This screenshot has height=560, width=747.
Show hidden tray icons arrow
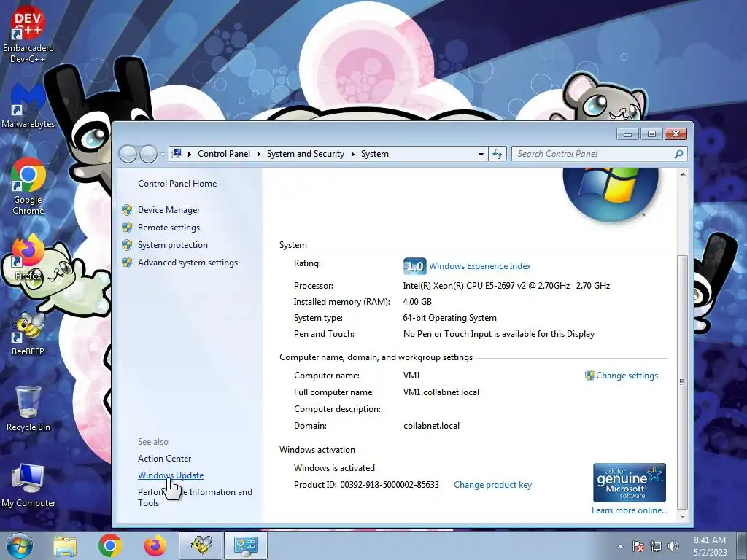click(x=620, y=546)
